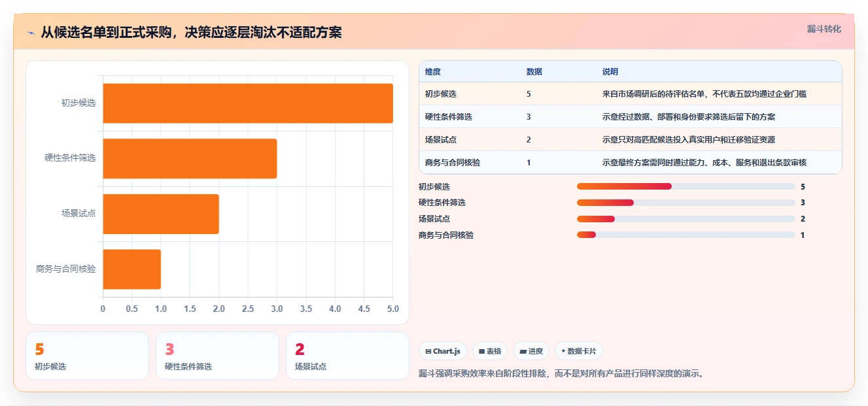Click the 漏斗转化 tag in the header
The image size is (868, 406).
tap(824, 29)
